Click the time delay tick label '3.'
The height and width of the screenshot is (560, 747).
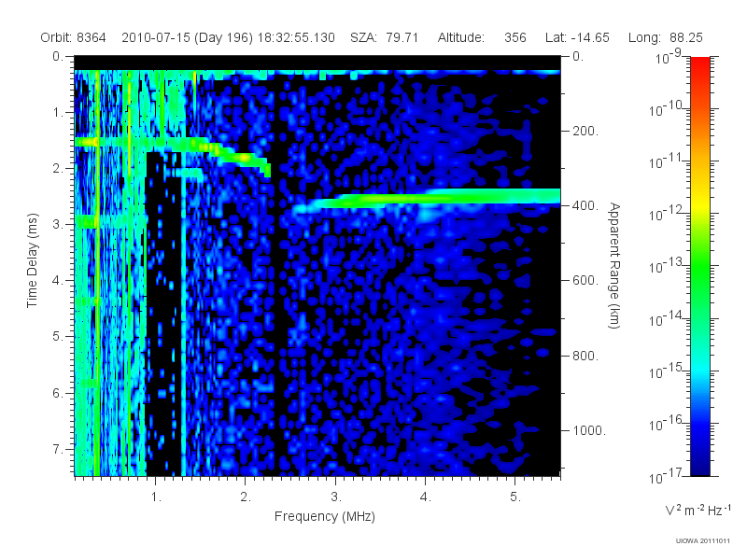pos(58,224)
